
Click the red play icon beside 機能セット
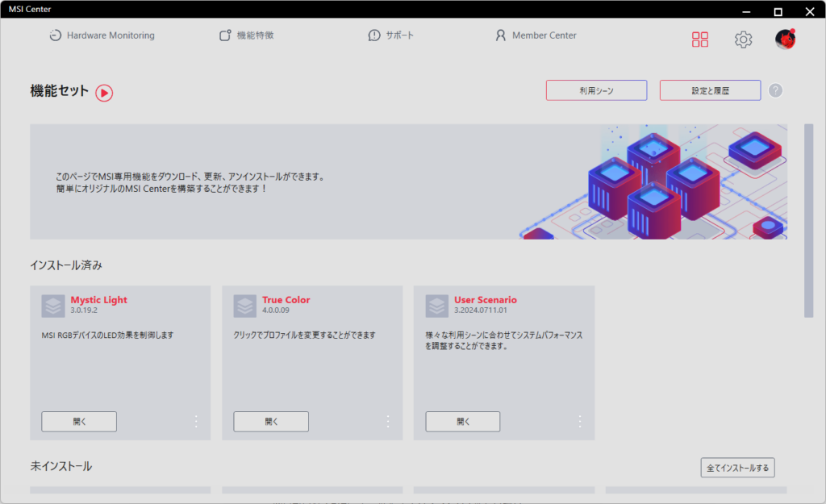point(104,93)
